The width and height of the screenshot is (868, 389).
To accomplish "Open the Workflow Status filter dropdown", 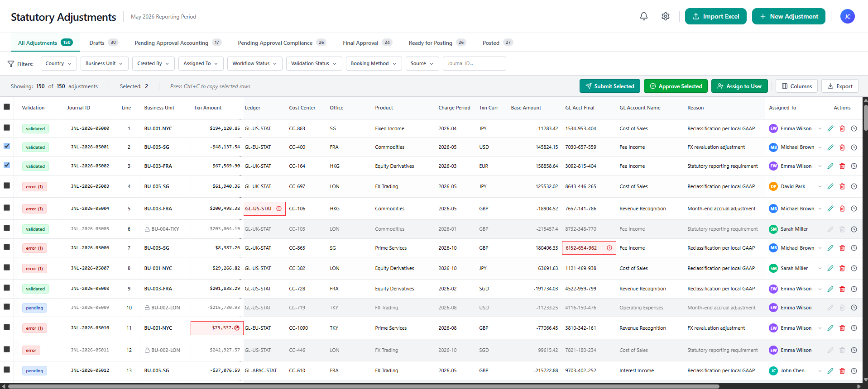I will click(x=254, y=63).
